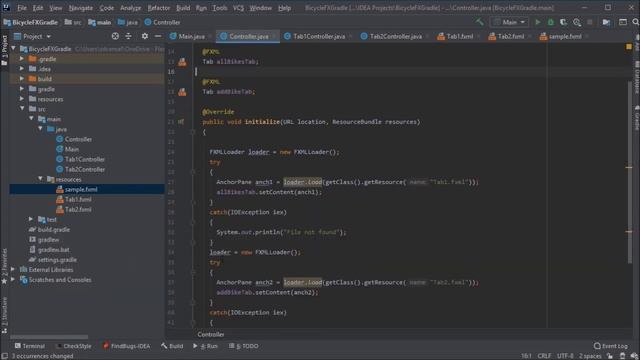This screenshot has height=360, width=640.
Task: Open the TODO tool window
Action: [x=244, y=346]
